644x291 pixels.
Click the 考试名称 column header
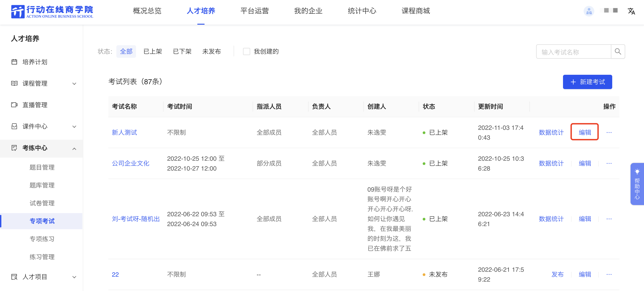[x=124, y=107]
